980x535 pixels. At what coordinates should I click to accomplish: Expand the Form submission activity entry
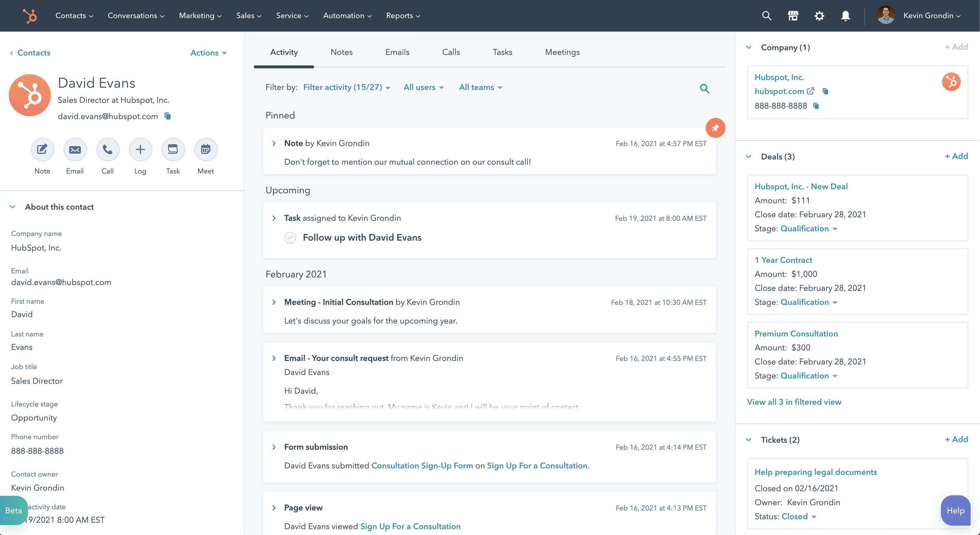(x=274, y=447)
